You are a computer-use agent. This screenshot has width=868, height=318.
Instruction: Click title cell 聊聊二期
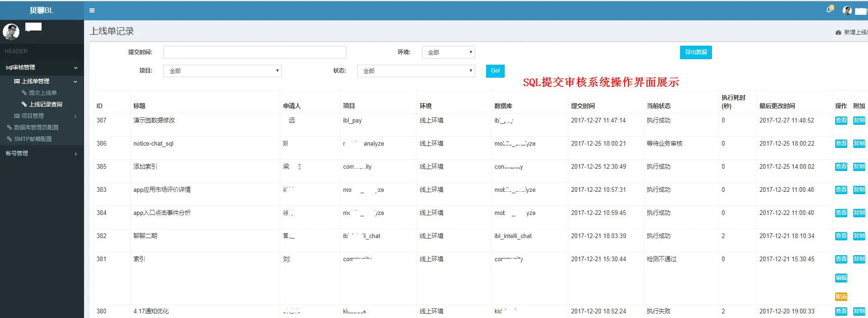[x=145, y=236]
